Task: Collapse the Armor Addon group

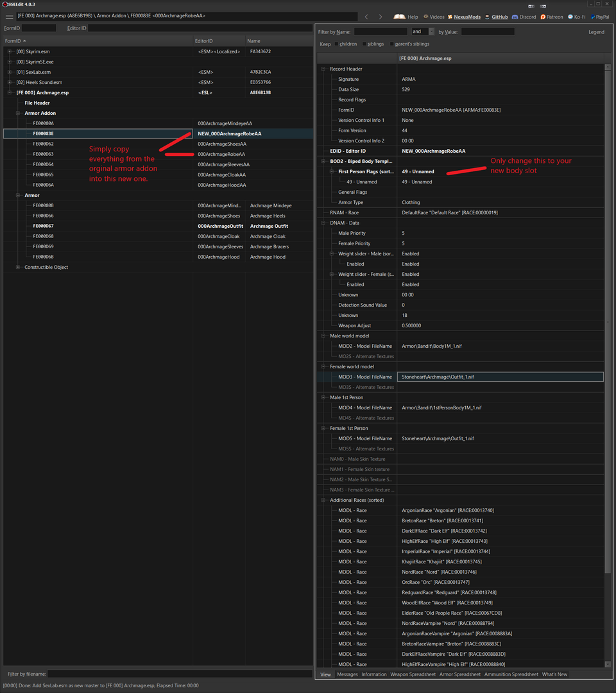Action: (x=18, y=113)
